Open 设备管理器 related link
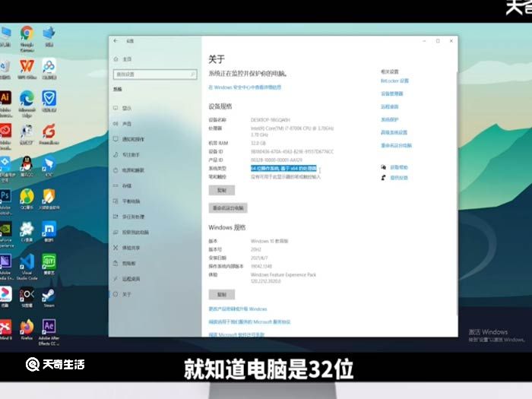The image size is (532, 399). point(392,93)
